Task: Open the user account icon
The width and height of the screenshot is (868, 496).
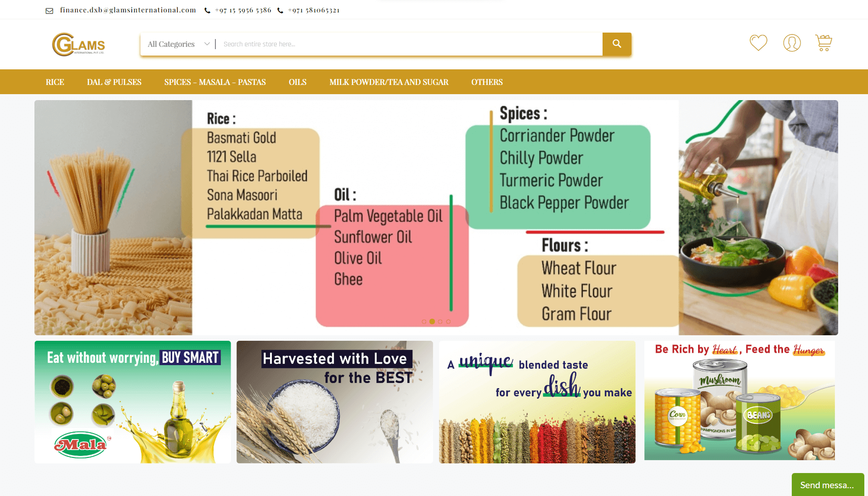Action: click(792, 43)
